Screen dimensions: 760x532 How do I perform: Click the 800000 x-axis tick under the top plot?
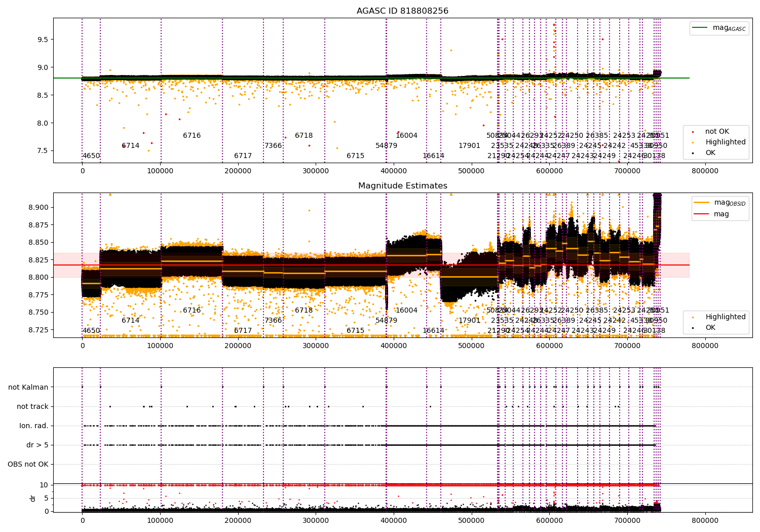[705, 171]
